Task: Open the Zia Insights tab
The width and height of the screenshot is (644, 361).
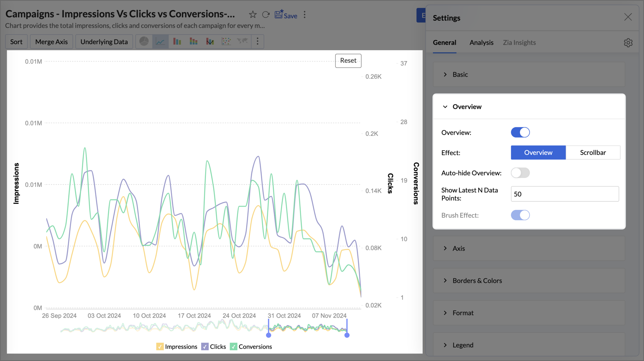Action: coord(519,43)
